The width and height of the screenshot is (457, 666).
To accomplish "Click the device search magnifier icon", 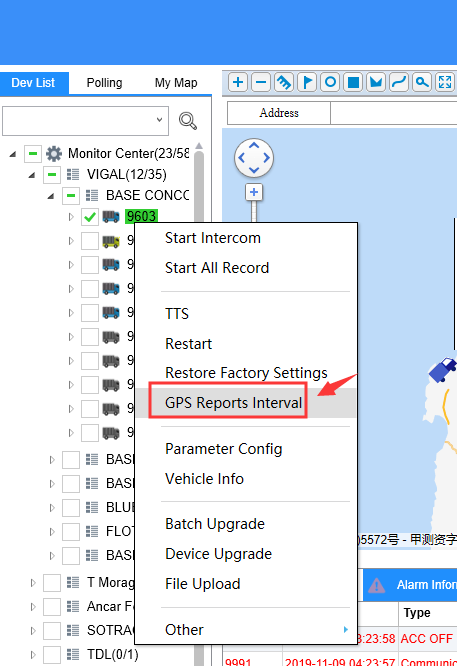I will 187,121.
